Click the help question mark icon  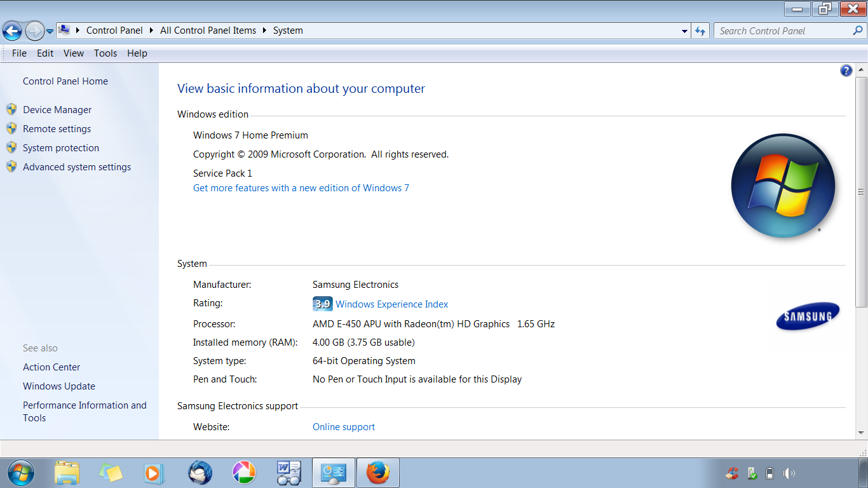[846, 71]
